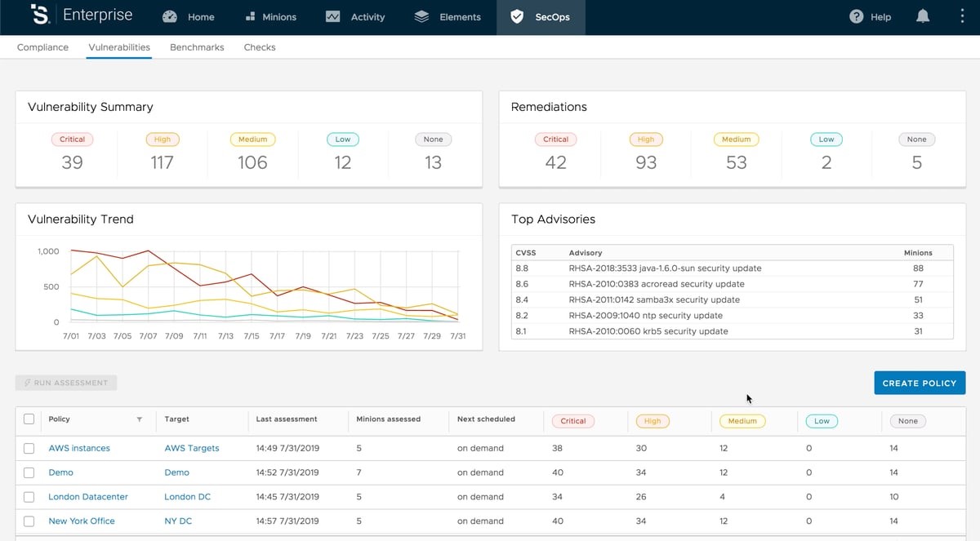Select the Medium severity pill in Remediations
The image size is (980, 541).
click(736, 140)
